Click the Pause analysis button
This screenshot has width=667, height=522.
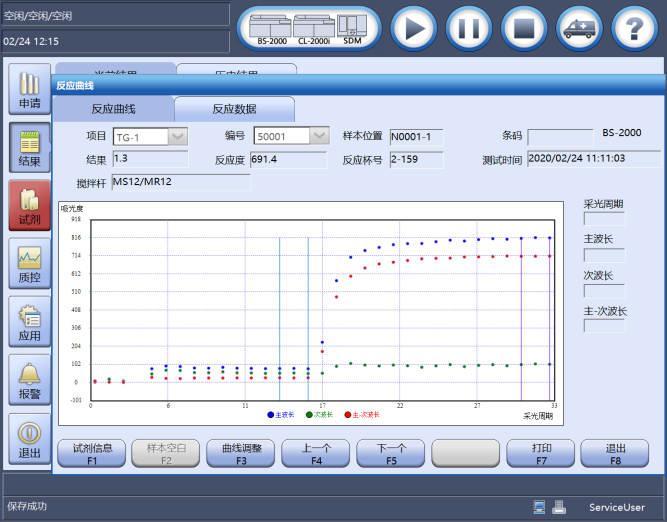[469, 29]
